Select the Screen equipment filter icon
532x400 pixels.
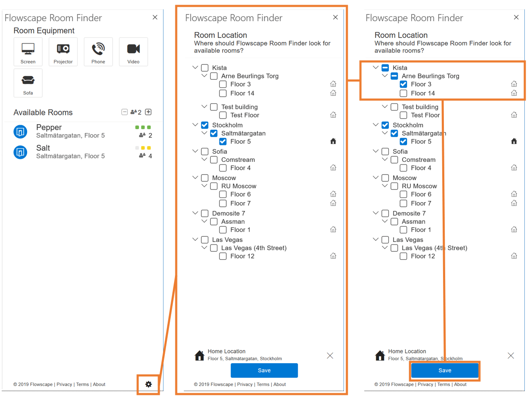[28, 52]
